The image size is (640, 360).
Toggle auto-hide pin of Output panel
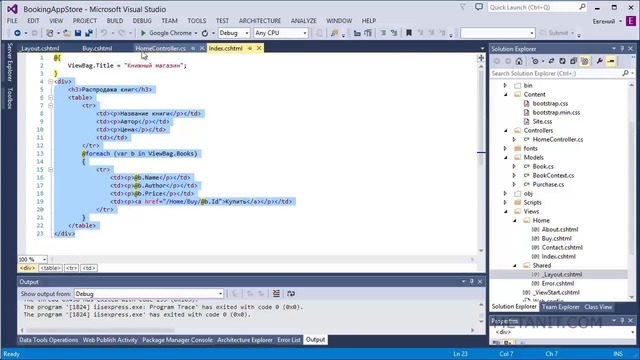[471, 282]
